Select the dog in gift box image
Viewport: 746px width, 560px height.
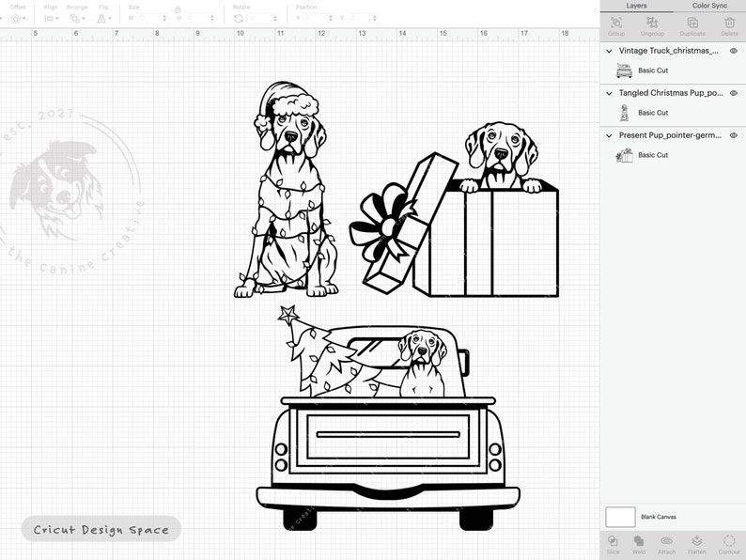[454, 210]
